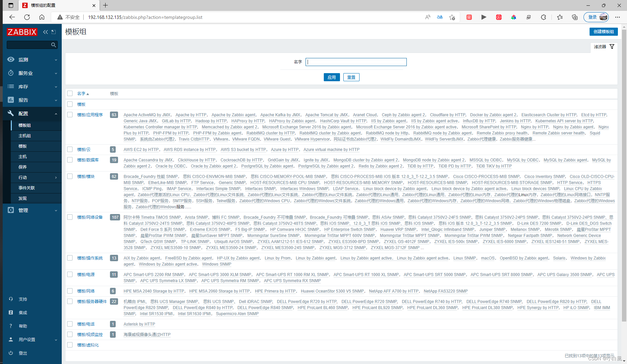
Task: Open a new browser tab
Action: tap(106, 5)
